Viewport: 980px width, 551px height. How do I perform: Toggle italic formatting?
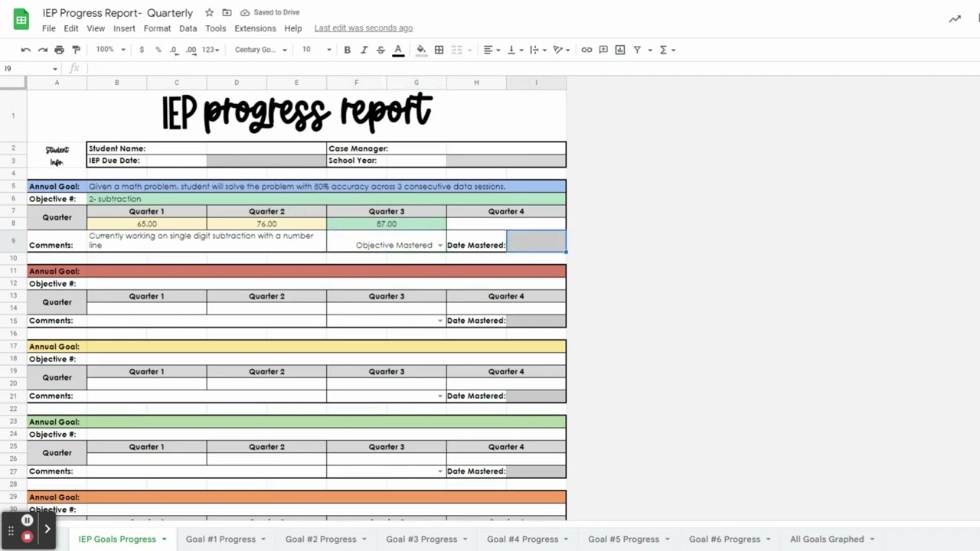click(x=364, y=50)
